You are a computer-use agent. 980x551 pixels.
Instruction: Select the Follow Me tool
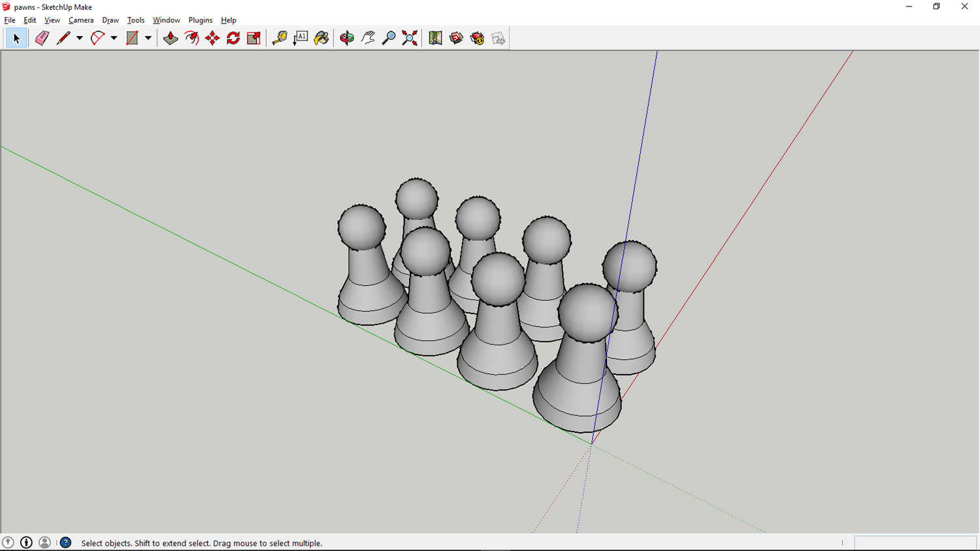(x=191, y=38)
